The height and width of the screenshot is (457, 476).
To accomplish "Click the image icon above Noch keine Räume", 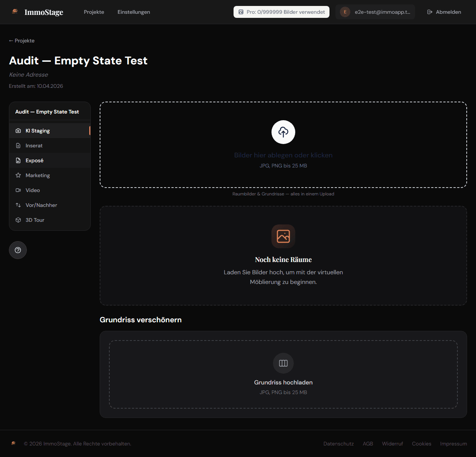I will click(283, 236).
